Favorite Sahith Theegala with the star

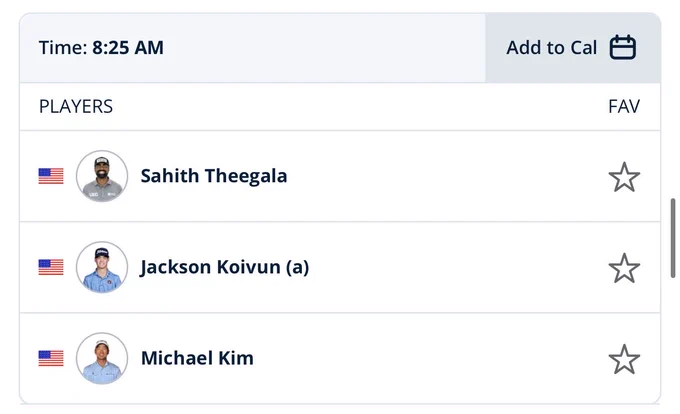click(624, 177)
